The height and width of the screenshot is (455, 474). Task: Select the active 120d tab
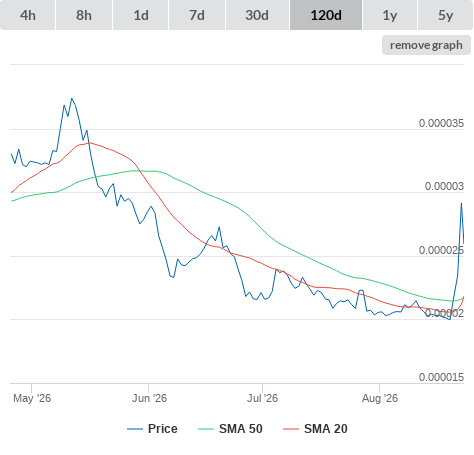(326, 15)
